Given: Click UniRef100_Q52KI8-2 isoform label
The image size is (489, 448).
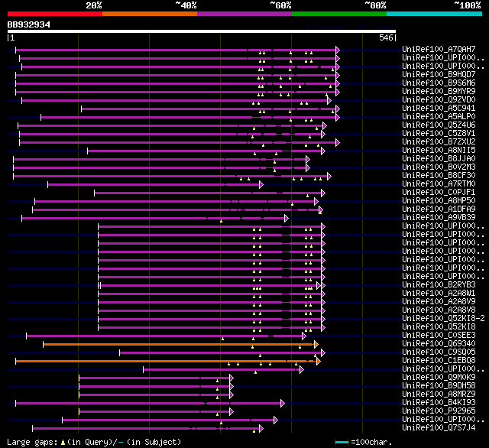Looking at the screenshot, I should 443,319.
